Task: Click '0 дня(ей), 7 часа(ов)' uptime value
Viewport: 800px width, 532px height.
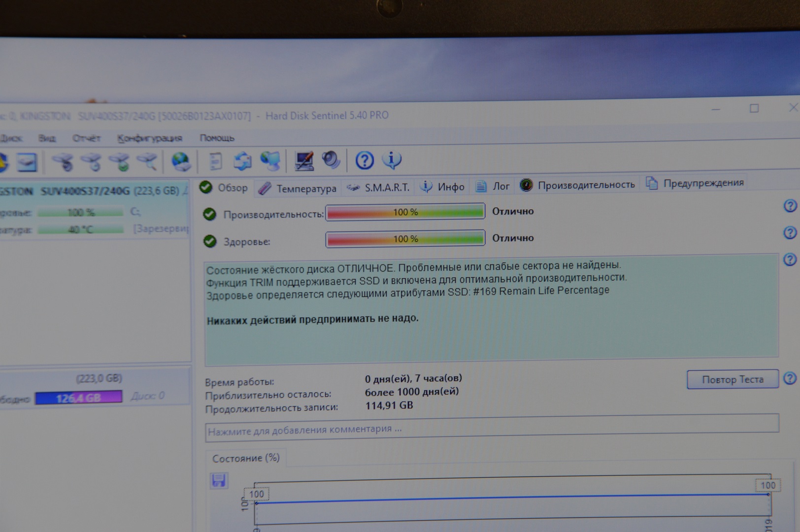Action: (413, 378)
